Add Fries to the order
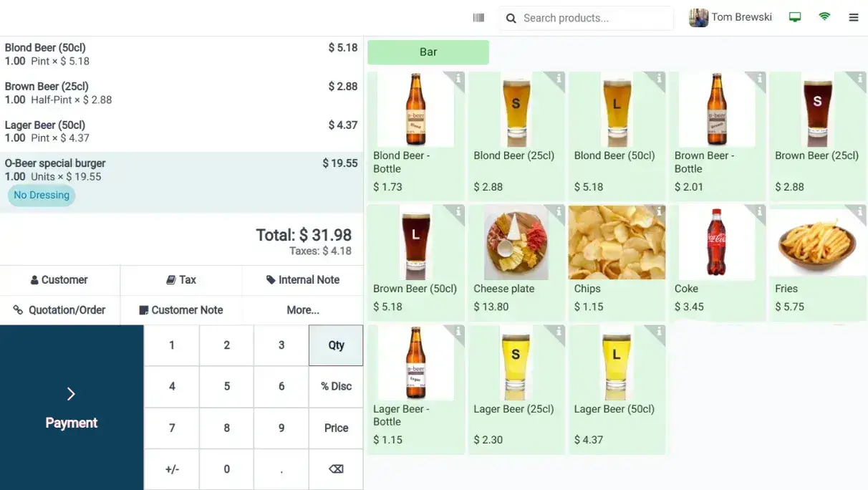Image resolution: width=868 pixels, height=490 pixels. point(817,261)
